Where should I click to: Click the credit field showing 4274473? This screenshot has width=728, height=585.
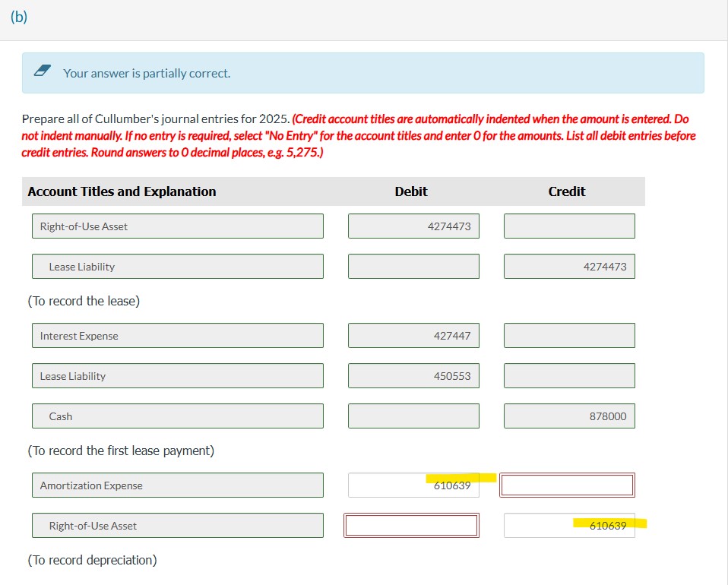point(569,267)
